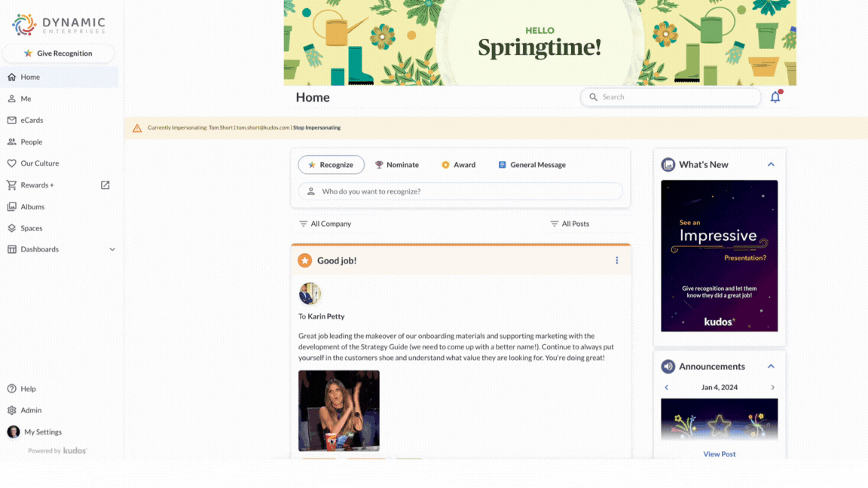This screenshot has height=488, width=868.
Task: Go to the Spaces section
Action: [60, 228]
